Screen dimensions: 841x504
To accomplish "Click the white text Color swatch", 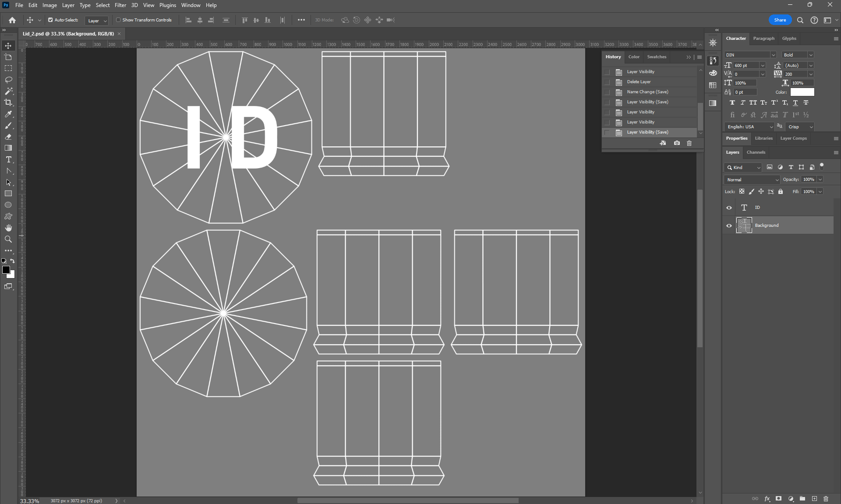I will 802,92.
